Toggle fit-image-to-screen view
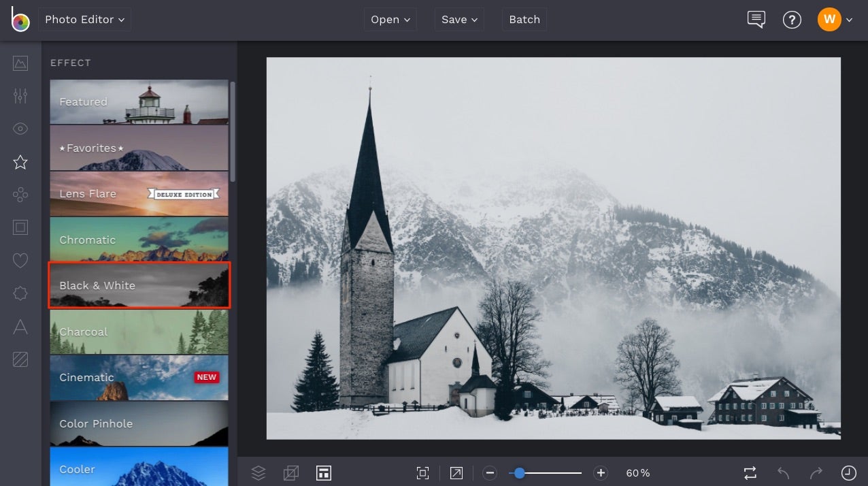 422,472
